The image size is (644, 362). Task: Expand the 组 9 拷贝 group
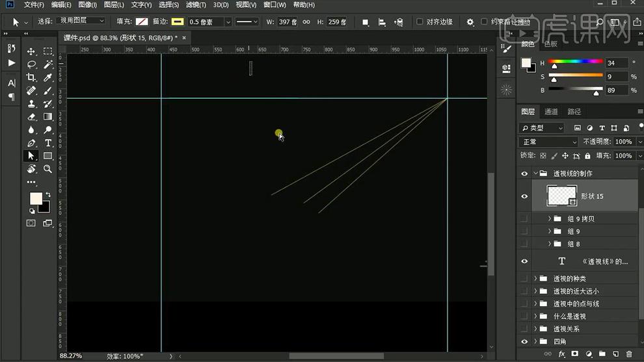549,219
